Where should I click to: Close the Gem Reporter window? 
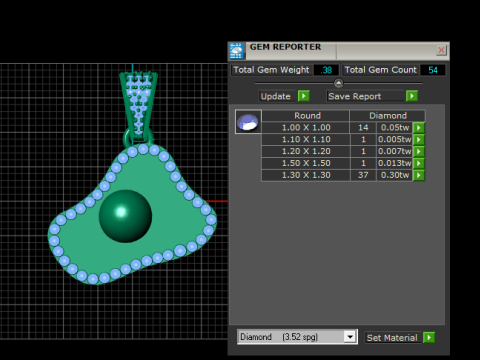click(441, 50)
